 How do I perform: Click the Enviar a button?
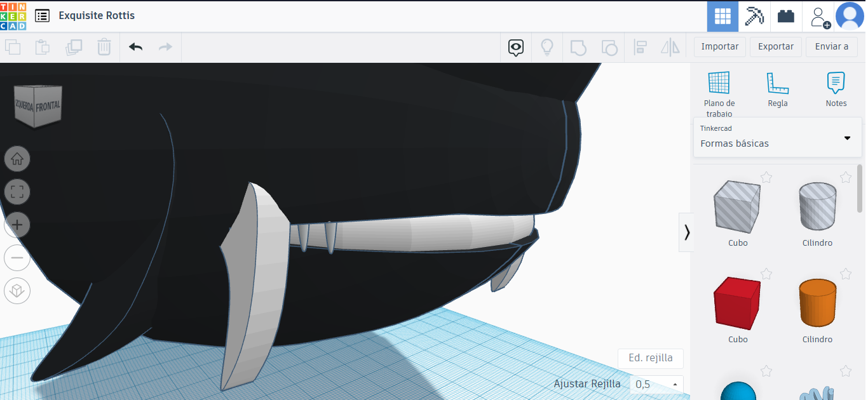pyautogui.click(x=832, y=46)
